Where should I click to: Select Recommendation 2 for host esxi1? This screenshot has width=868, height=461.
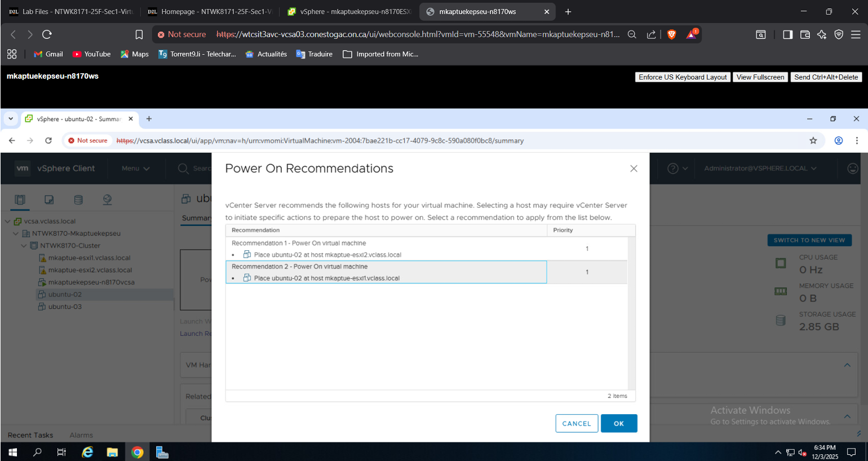386,272
